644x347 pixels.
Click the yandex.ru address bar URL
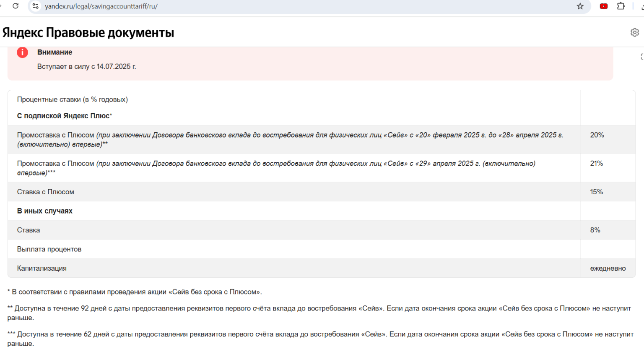point(101,6)
